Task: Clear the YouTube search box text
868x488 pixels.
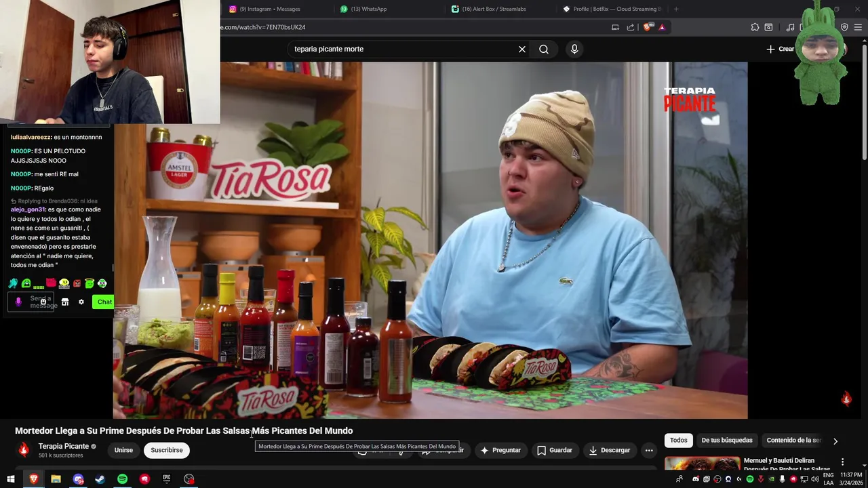Action: [522, 49]
